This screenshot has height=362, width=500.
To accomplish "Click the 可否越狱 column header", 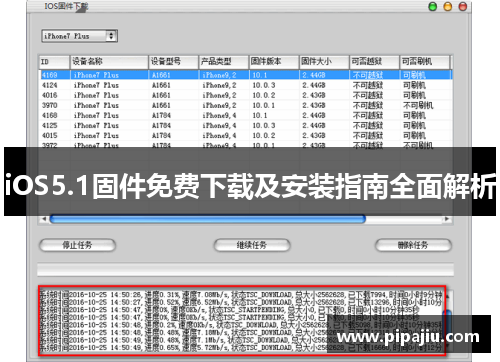I will pos(374,62).
